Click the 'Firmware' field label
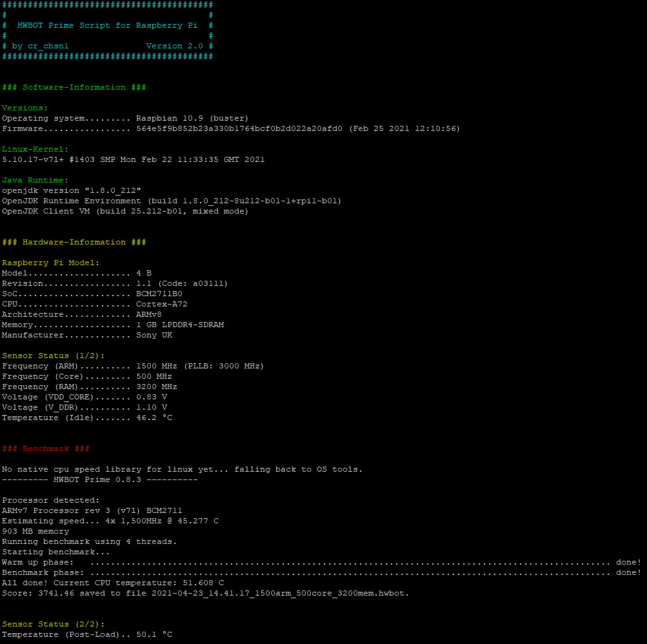Image resolution: width=647 pixels, height=644 pixels. [x=23, y=128]
